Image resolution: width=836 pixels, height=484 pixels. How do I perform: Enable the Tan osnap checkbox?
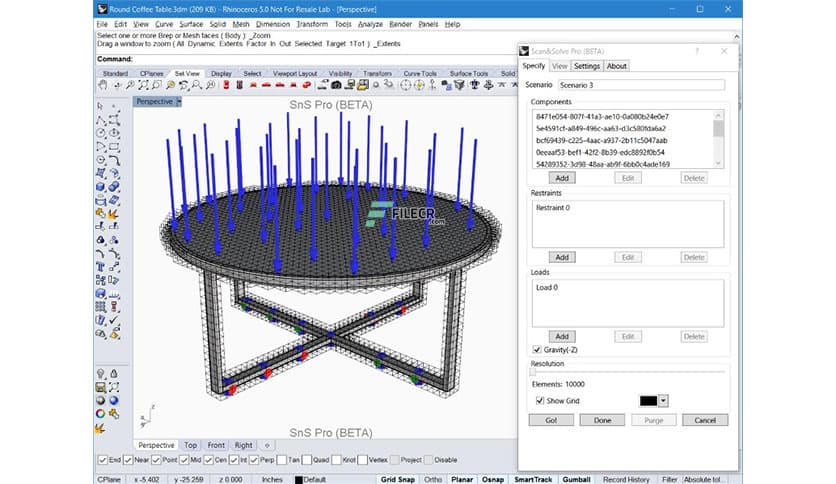(x=282, y=460)
